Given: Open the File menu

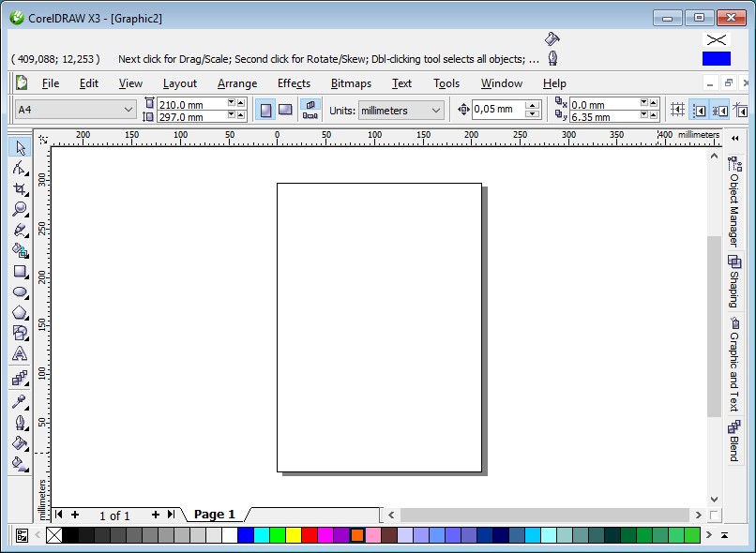Looking at the screenshot, I should tap(51, 83).
